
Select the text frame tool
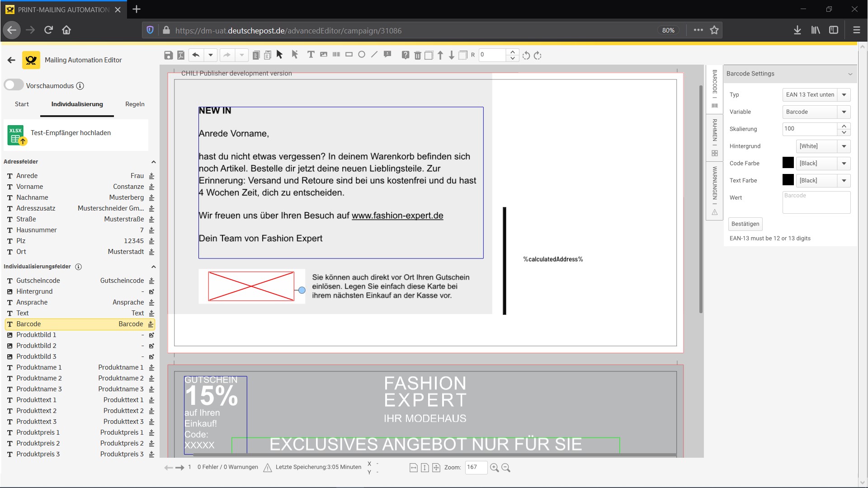(x=311, y=55)
